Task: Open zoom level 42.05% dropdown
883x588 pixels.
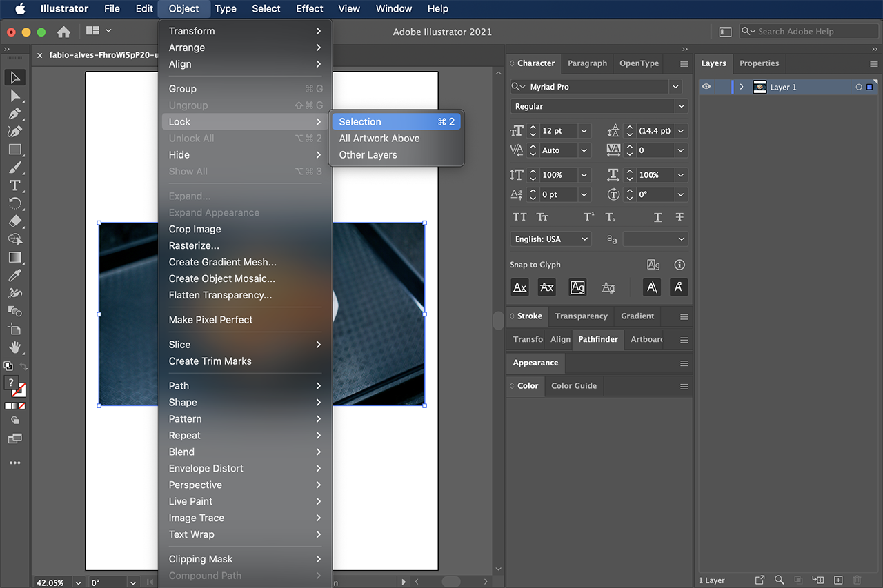Action: (x=77, y=582)
